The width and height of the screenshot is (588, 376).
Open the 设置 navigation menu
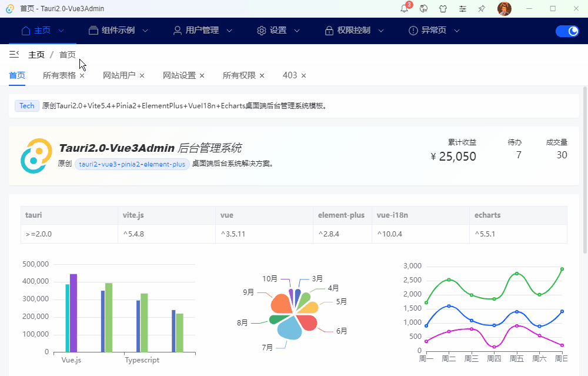278,31
